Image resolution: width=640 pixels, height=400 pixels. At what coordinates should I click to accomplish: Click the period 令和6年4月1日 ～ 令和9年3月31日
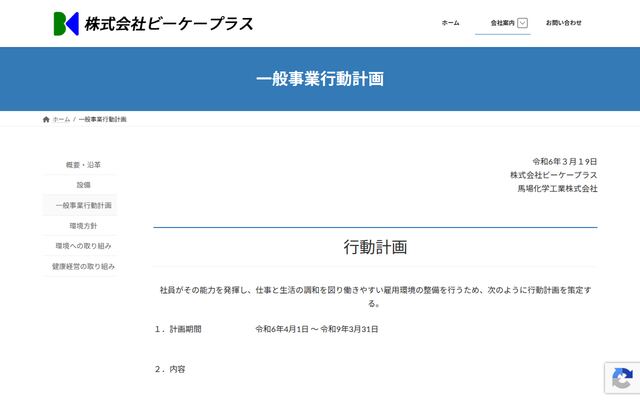(317, 329)
